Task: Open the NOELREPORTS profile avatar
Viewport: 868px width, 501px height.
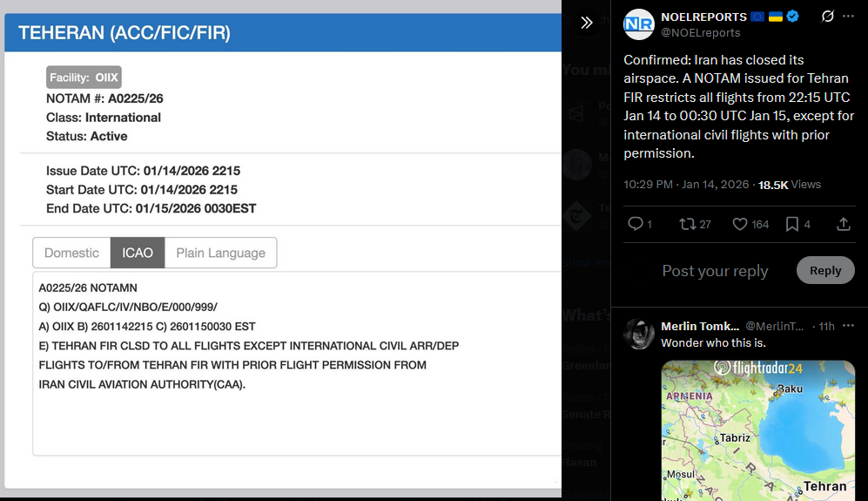Action: (639, 24)
